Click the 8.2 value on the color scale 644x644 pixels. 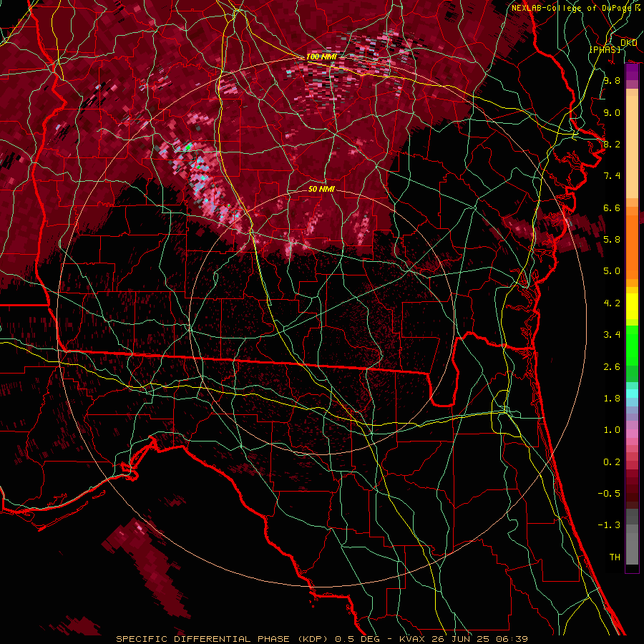point(612,144)
